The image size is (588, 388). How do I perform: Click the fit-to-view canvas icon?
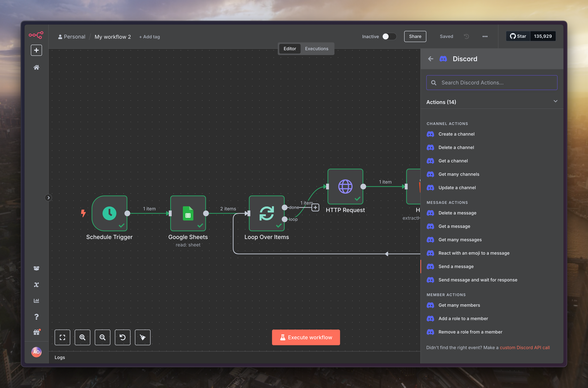coord(62,337)
